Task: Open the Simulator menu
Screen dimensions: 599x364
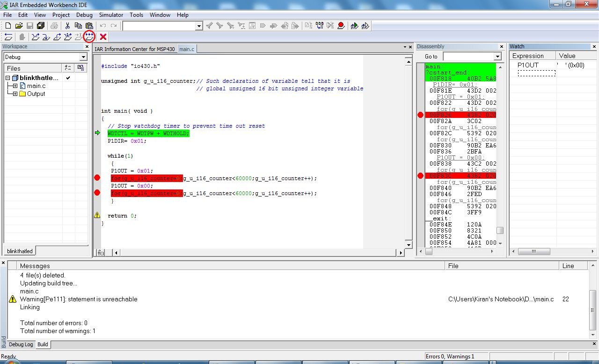Action: pos(111,15)
